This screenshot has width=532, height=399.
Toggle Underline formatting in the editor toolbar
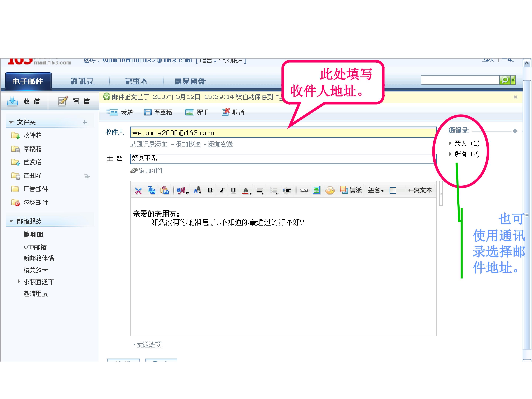pos(233,190)
